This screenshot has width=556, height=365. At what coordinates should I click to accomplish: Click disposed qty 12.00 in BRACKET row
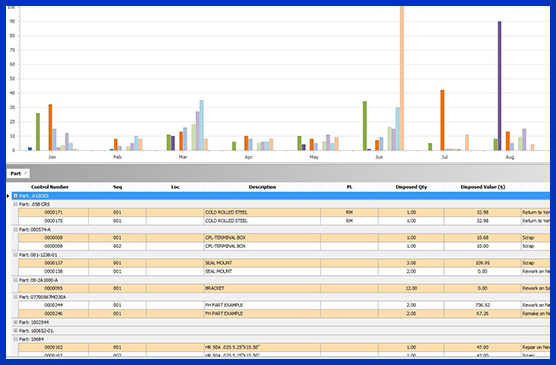click(411, 288)
